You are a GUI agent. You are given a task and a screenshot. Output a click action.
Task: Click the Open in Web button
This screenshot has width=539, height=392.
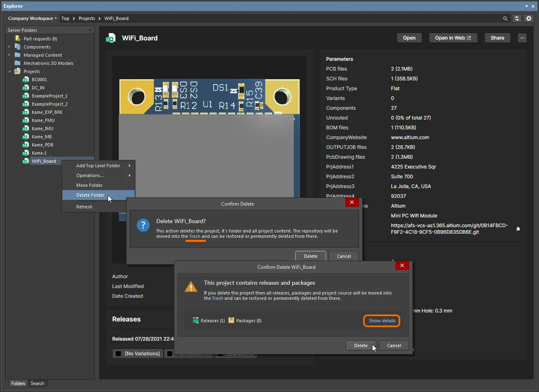[x=453, y=38]
